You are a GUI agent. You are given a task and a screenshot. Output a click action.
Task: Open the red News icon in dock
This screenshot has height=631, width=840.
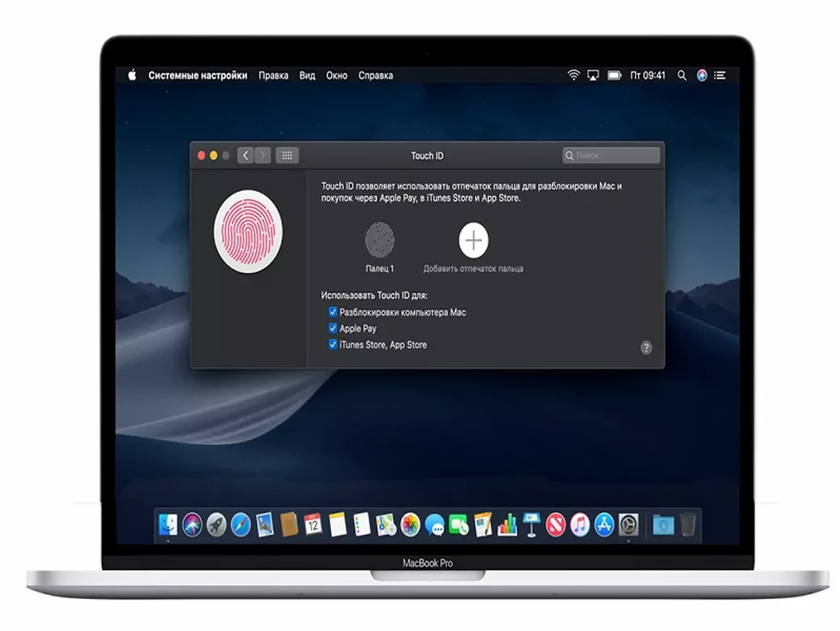coord(555,524)
